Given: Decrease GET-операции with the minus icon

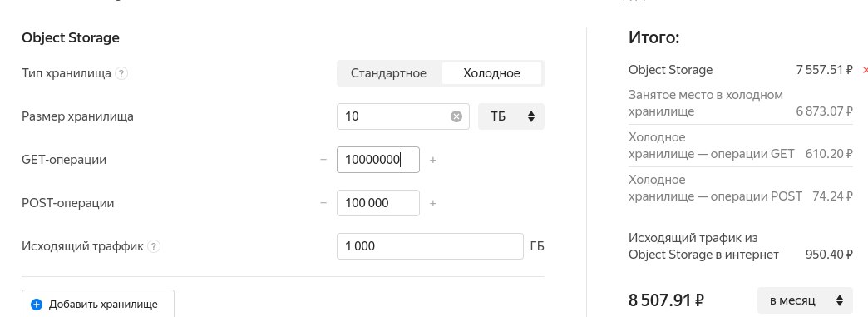Looking at the screenshot, I should click(x=323, y=160).
